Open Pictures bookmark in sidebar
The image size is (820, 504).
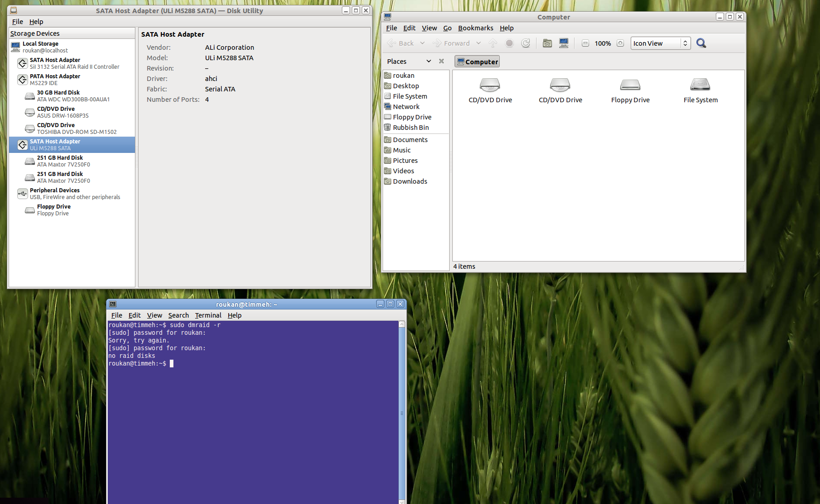coord(416,161)
